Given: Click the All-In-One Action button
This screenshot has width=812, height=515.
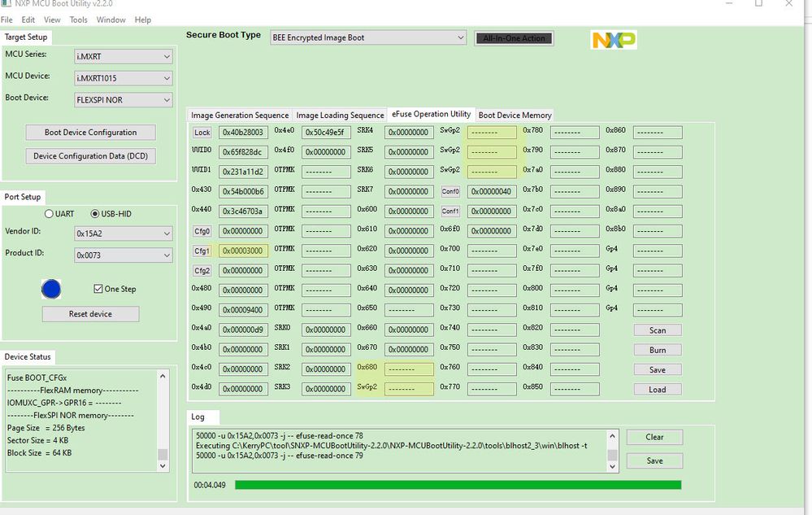Looking at the screenshot, I should [x=515, y=38].
